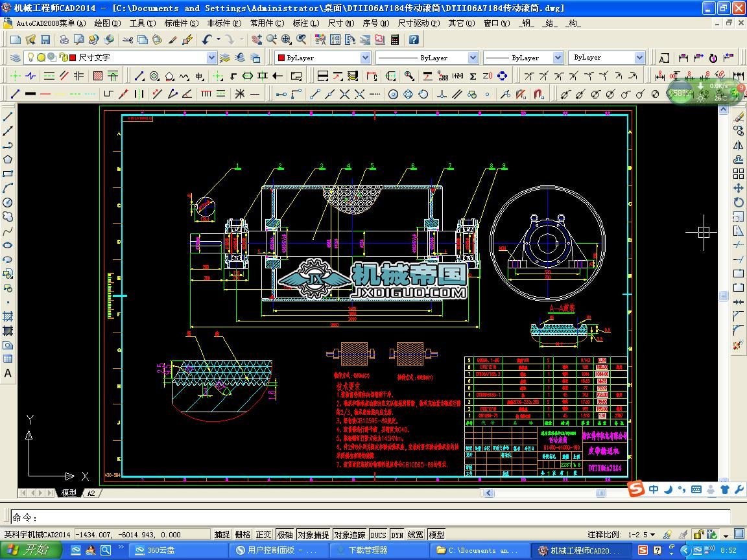This screenshot has width=747, height=560.
Task: Click the vertical scrollbar up arrow
Action: click(x=723, y=110)
